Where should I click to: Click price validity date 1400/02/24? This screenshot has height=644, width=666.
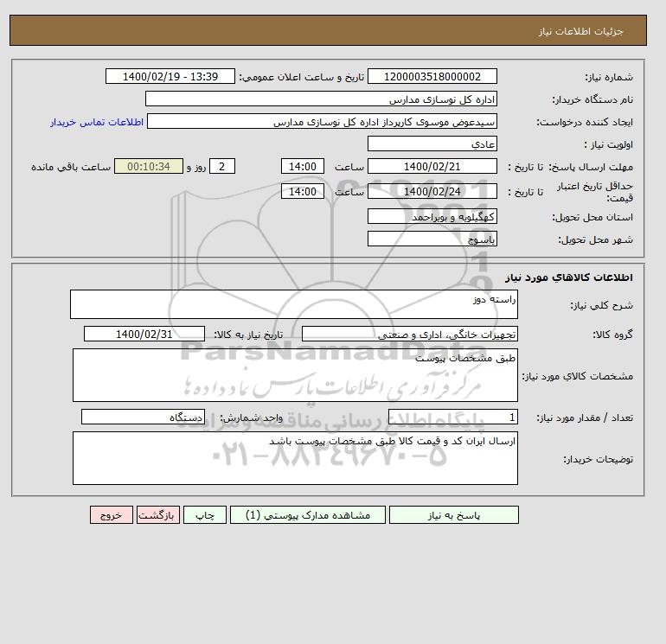pos(432,191)
